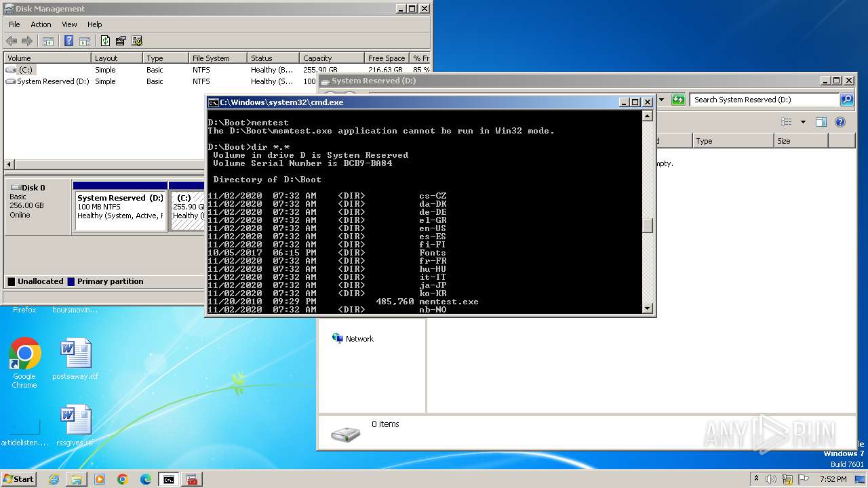
Task: Click the magnifier search button in Explorer
Action: pos(847,100)
